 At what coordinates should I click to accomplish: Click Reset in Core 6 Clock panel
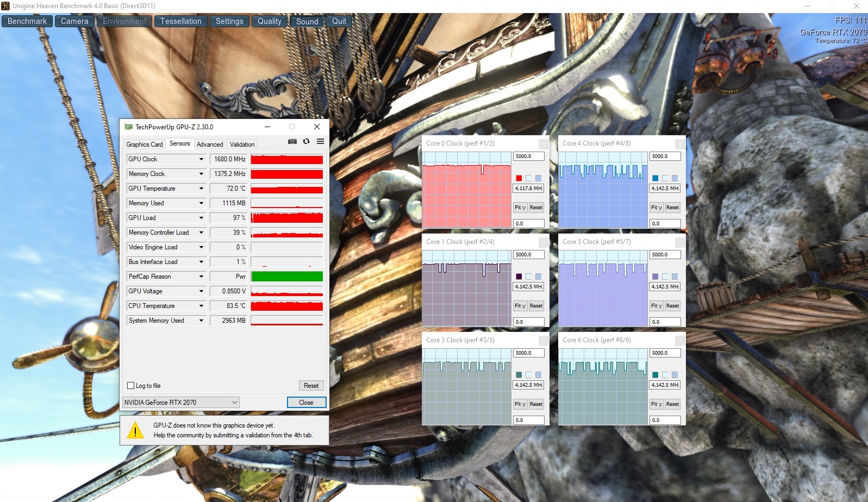click(673, 404)
